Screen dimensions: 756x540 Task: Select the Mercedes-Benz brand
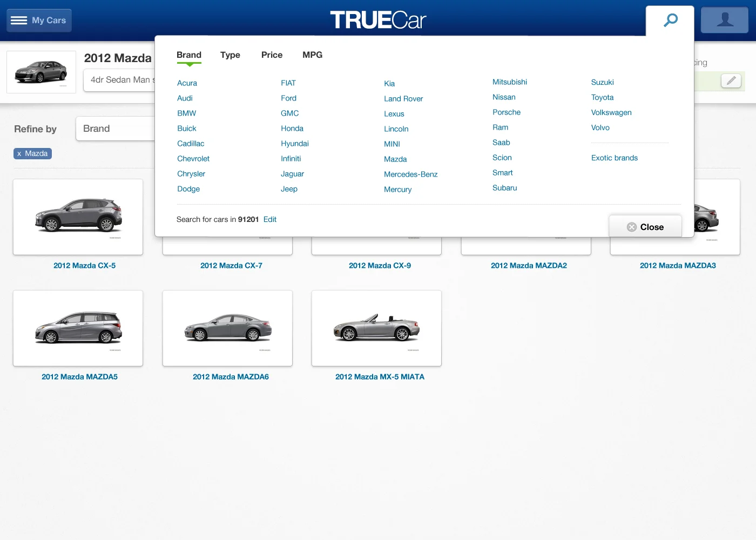(x=411, y=174)
